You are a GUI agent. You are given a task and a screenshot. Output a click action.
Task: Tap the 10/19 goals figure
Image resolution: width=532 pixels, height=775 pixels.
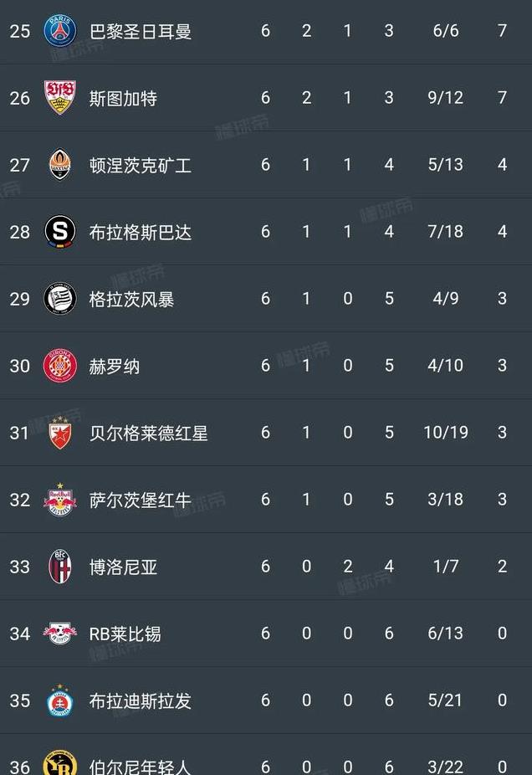click(x=446, y=433)
